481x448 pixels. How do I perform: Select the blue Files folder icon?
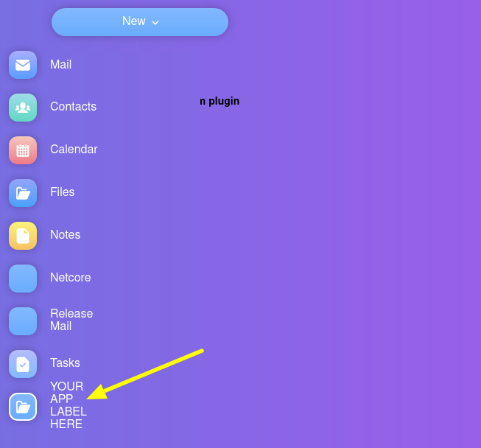click(x=23, y=193)
